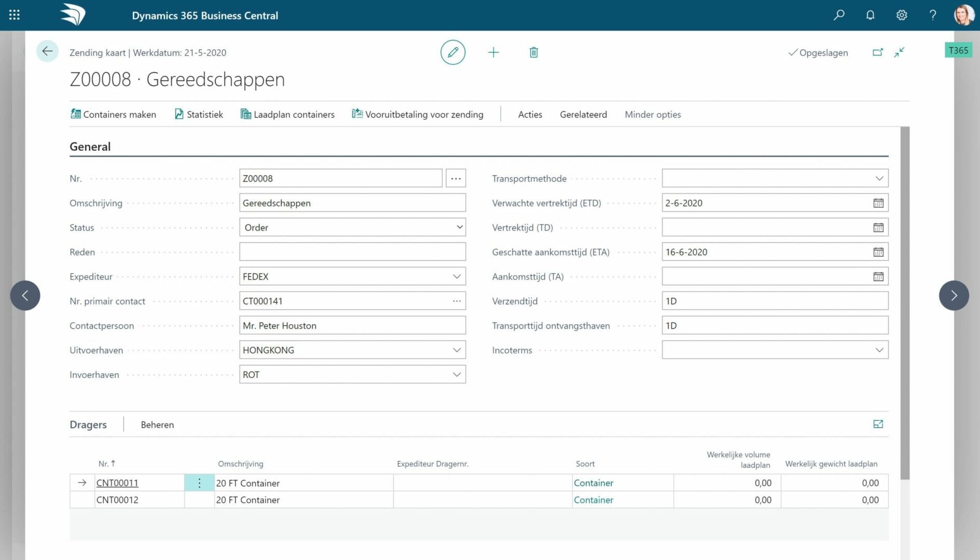Expand the Status dropdown
The height and width of the screenshot is (560, 980).
[459, 227]
